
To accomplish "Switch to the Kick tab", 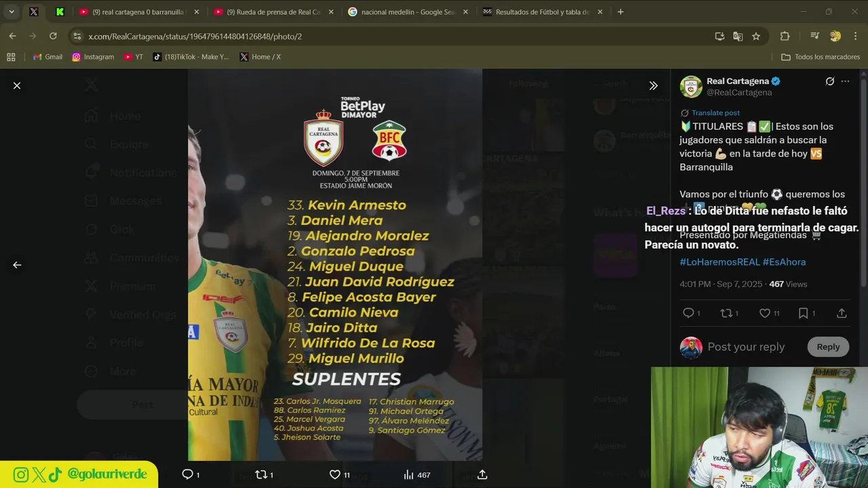I will [60, 12].
